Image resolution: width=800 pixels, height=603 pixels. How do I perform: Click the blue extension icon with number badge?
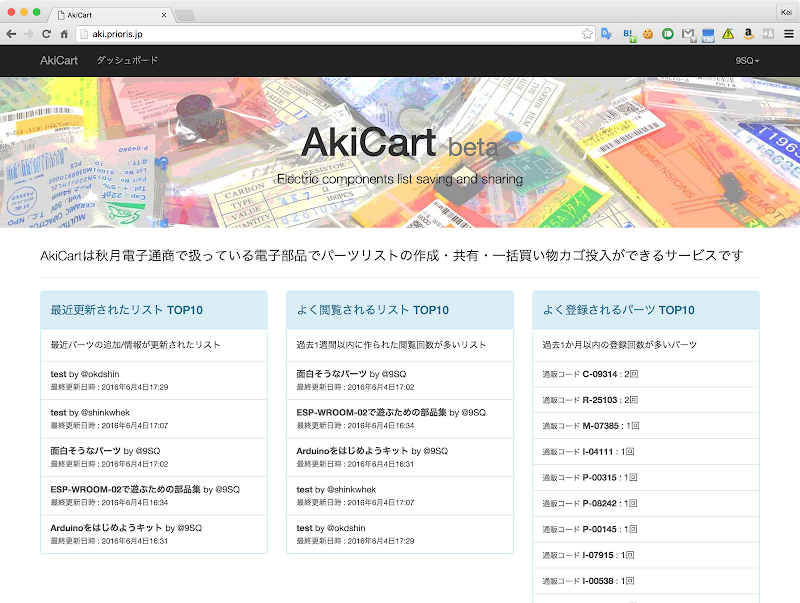[x=708, y=35]
